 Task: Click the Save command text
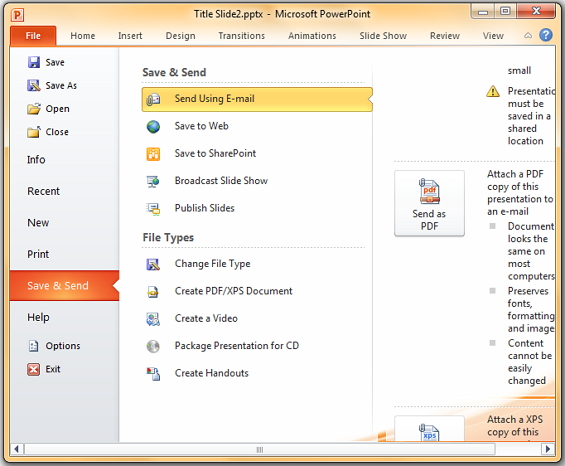[x=55, y=63]
